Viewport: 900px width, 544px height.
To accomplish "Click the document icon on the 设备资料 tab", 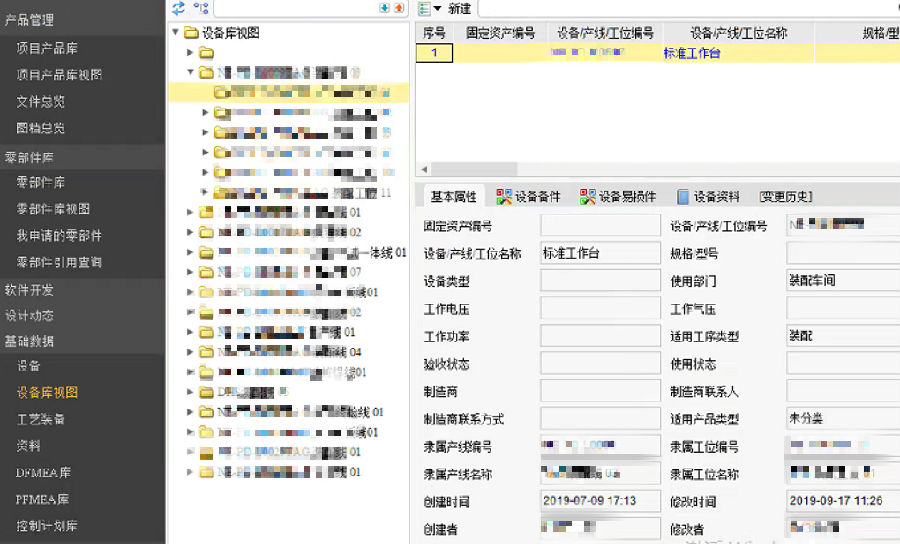I will [682, 197].
